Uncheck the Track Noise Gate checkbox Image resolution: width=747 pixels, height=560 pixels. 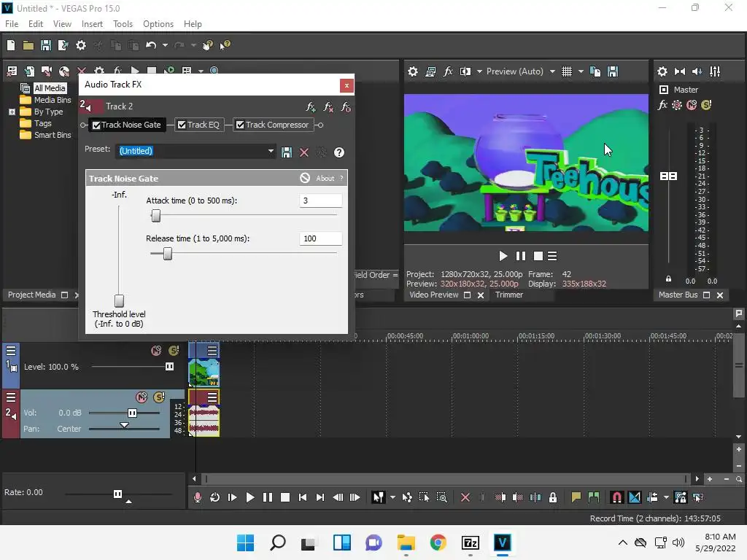(x=96, y=125)
